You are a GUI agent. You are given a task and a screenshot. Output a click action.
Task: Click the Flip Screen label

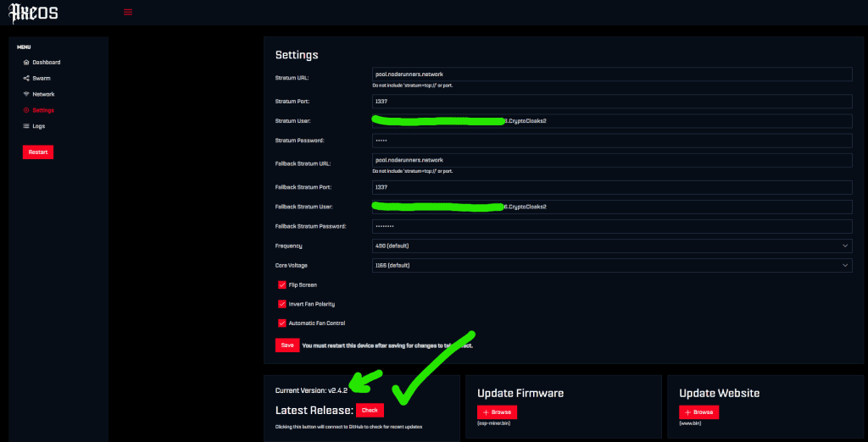click(303, 285)
